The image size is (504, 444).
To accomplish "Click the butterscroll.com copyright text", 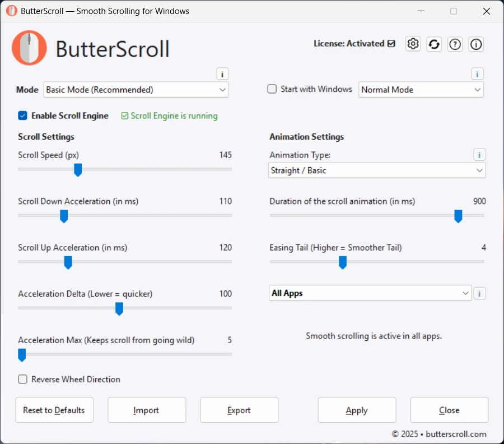I will pyautogui.click(x=438, y=434).
